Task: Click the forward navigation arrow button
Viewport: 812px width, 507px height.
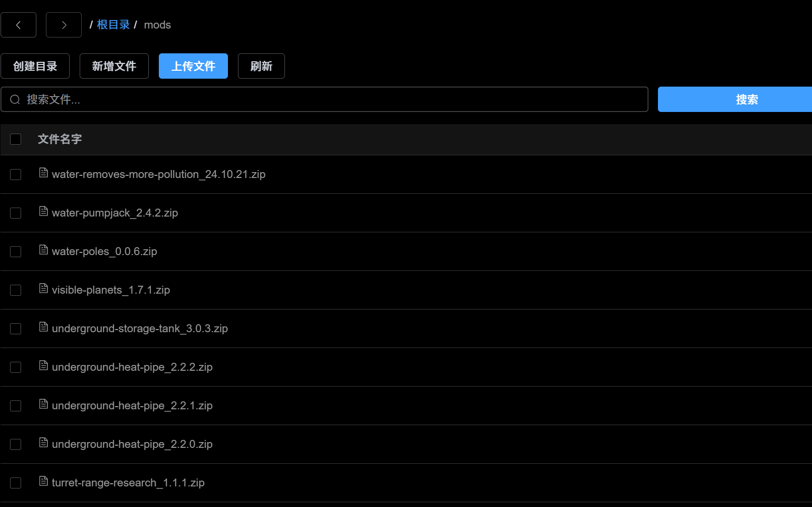Action: [64, 25]
